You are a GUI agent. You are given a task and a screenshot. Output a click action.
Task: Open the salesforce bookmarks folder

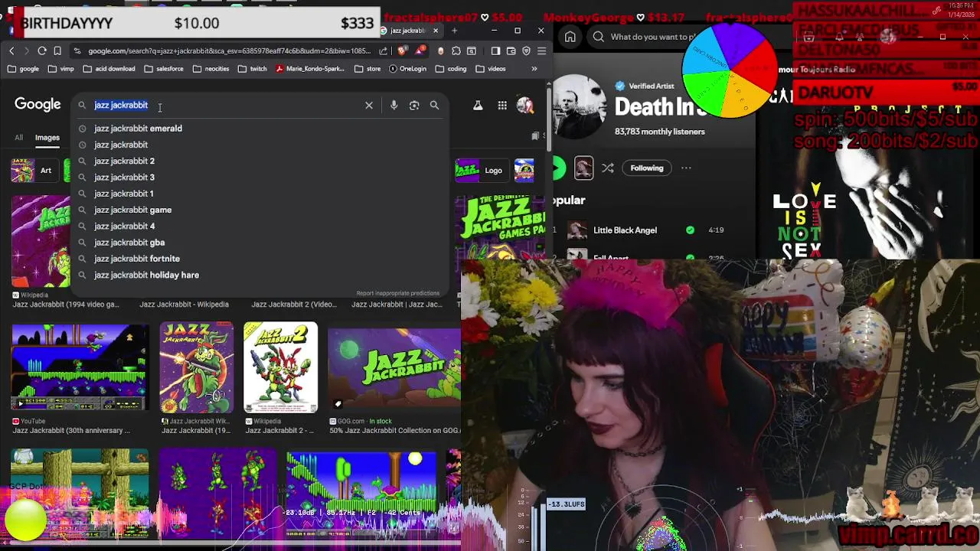[162, 69]
